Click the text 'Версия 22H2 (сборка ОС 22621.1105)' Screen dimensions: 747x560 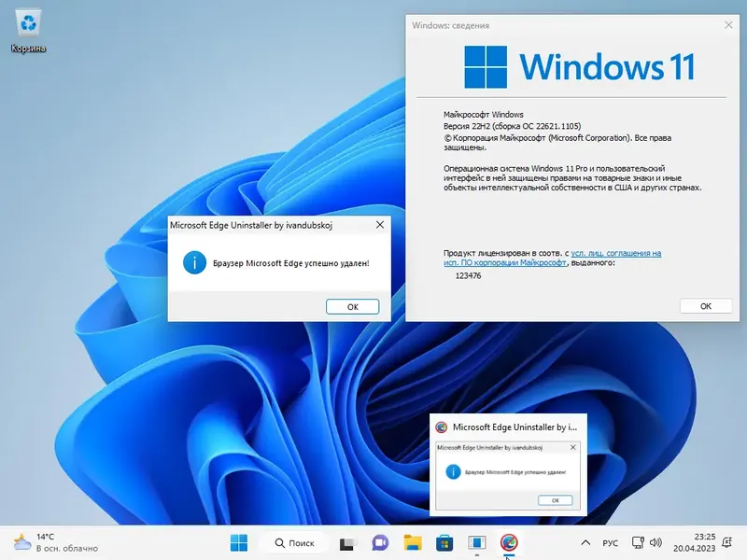[512, 126]
